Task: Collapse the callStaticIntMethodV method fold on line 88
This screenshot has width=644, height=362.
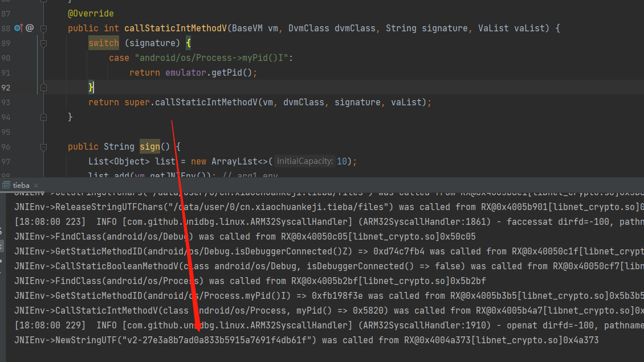Action: [x=43, y=28]
